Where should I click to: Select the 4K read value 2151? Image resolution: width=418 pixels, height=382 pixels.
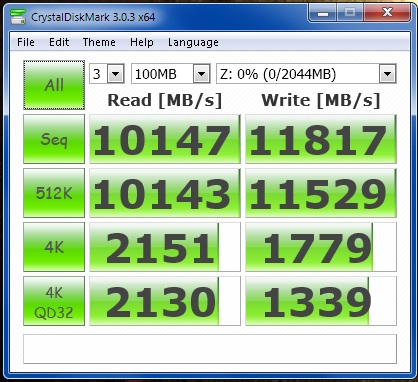pos(165,247)
